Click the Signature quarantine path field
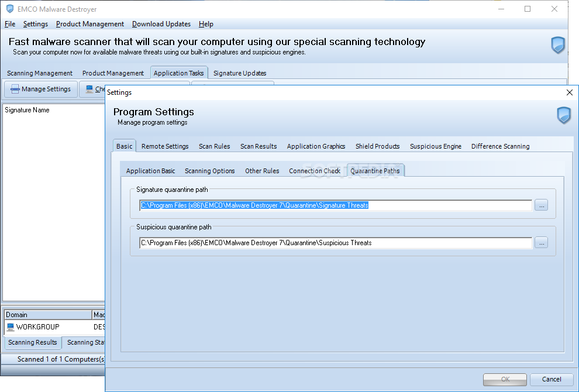Screen dimensions: 579x392 pos(336,205)
